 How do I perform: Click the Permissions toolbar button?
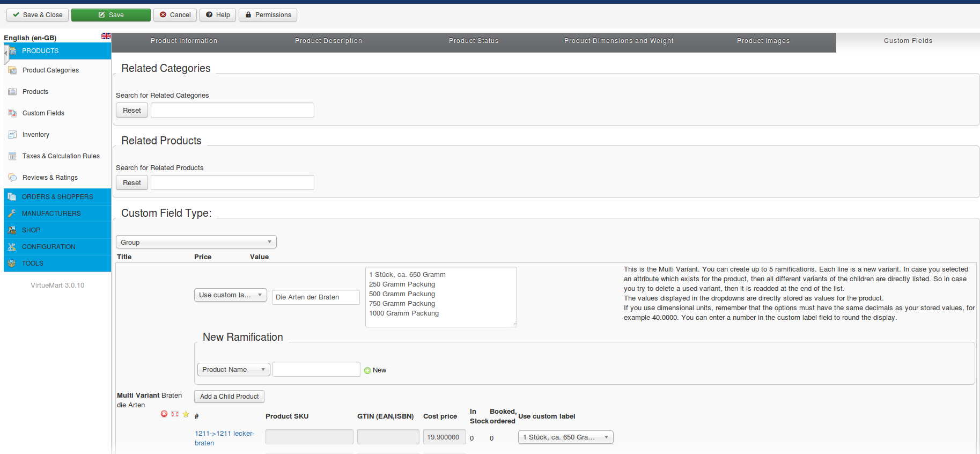click(x=268, y=15)
